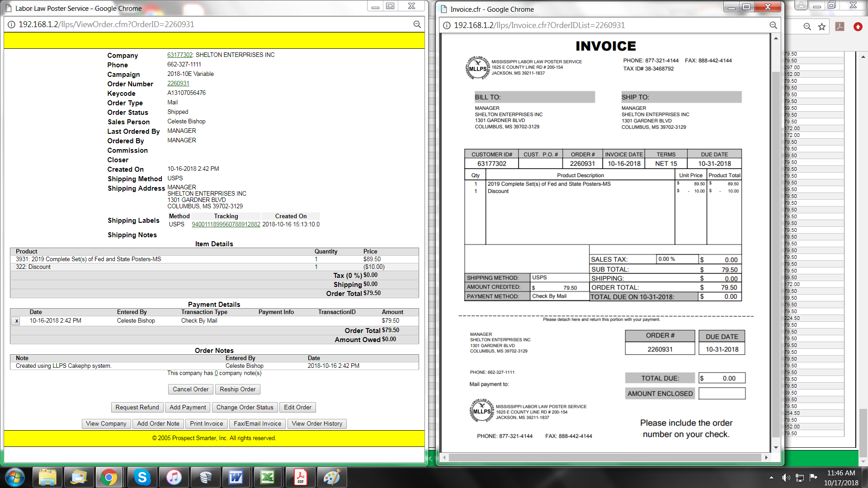The height and width of the screenshot is (488, 868).
Task: Open iTunes from the taskbar
Action: [174, 477]
